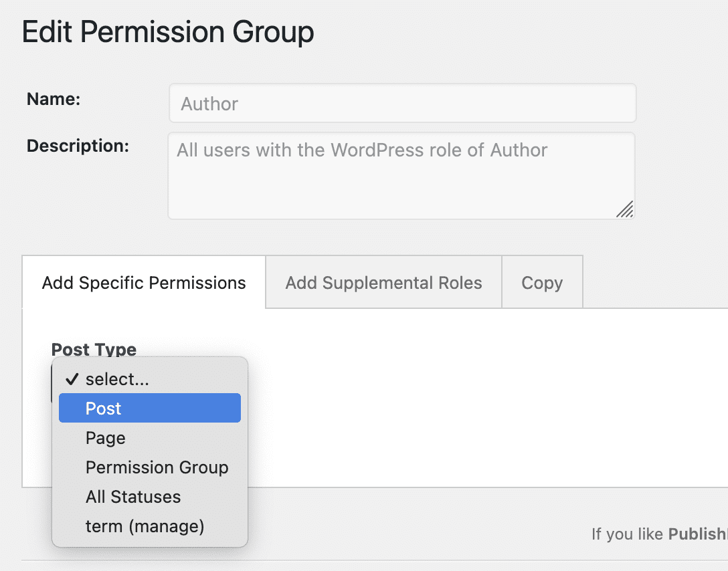Click the "Name:" label

coord(53,98)
